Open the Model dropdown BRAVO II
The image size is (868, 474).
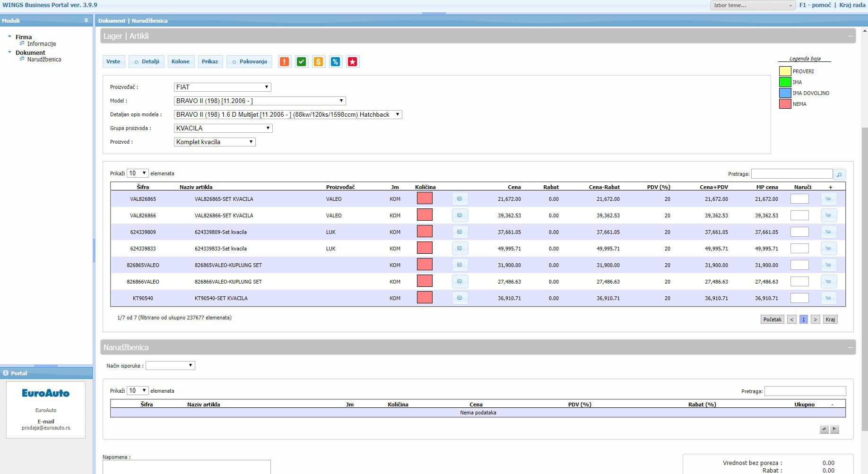pos(260,101)
